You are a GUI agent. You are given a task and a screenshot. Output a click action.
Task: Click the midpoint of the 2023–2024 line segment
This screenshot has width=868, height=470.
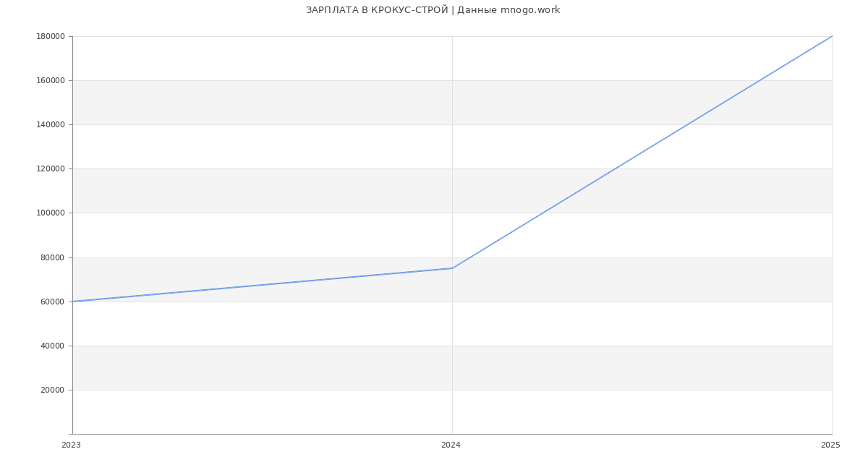[263, 285]
